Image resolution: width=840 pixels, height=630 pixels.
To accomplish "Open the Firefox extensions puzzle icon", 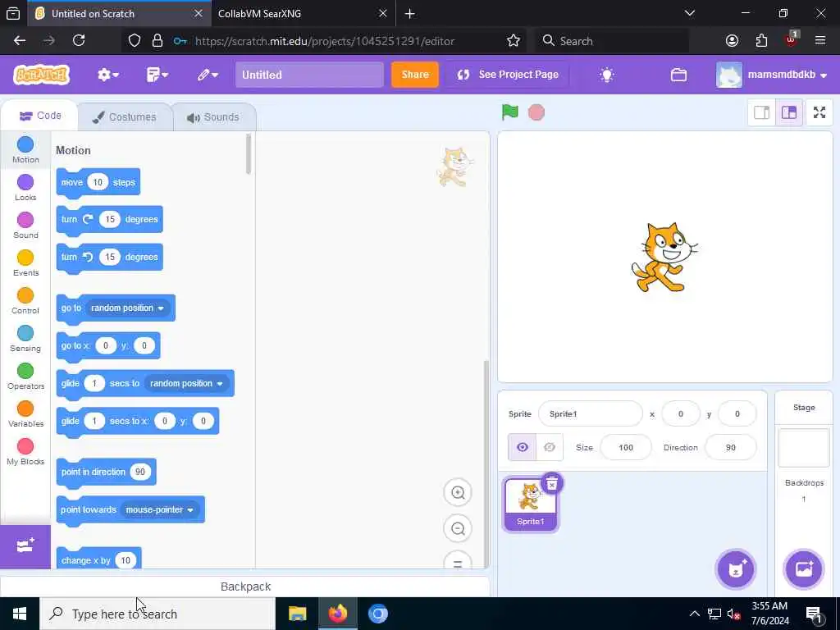I will click(761, 40).
